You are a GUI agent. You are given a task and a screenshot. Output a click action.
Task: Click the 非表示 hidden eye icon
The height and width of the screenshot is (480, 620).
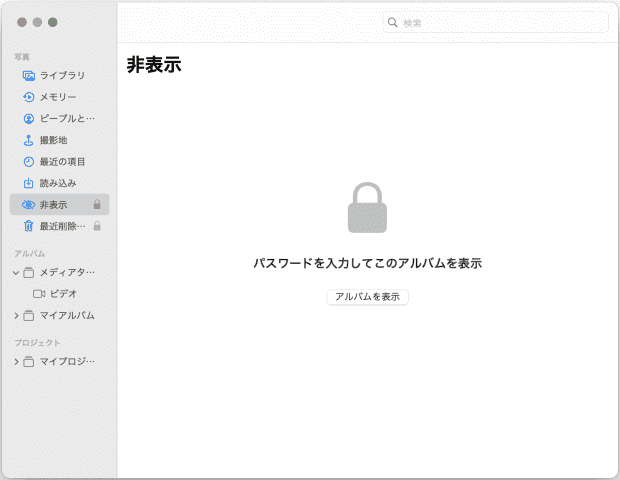28,205
